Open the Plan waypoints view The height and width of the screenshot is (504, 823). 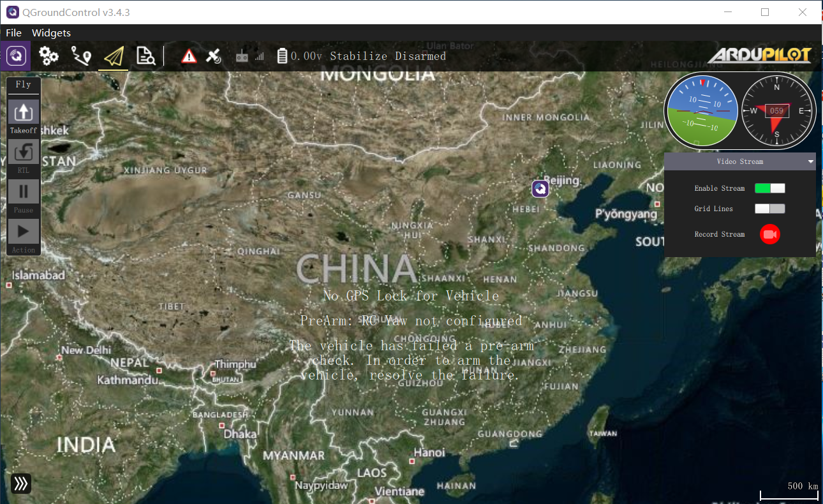tap(81, 56)
